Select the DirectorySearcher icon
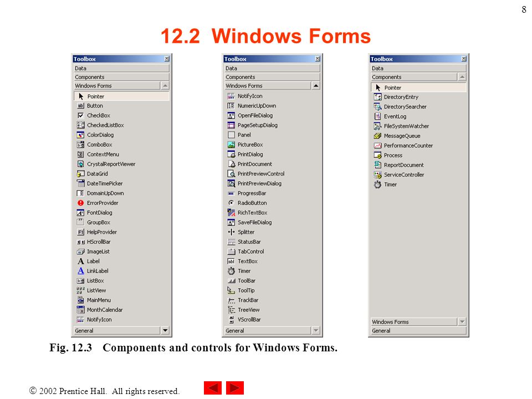The width and height of the screenshot is (532, 399). (x=377, y=107)
